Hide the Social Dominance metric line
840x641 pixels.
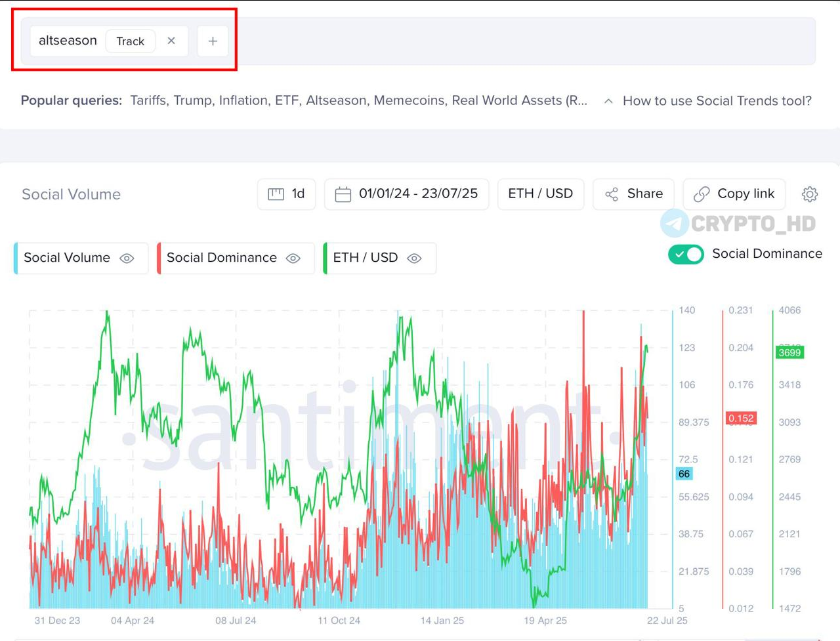pyautogui.click(x=293, y=258)
